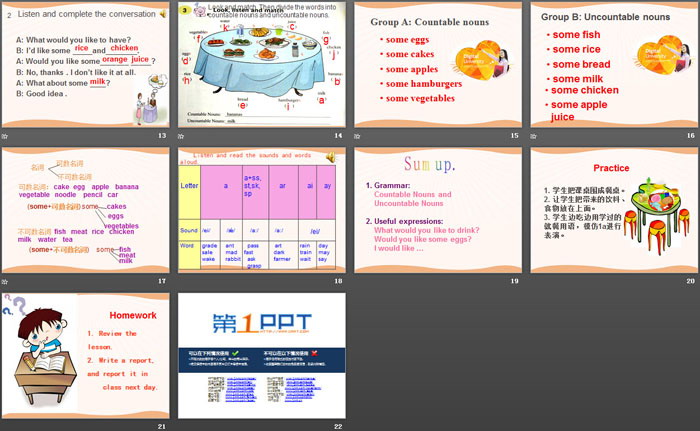Click the animation star icon under slide 17
The width and height of the screenshot is (700, 431).
click(5, 281)
